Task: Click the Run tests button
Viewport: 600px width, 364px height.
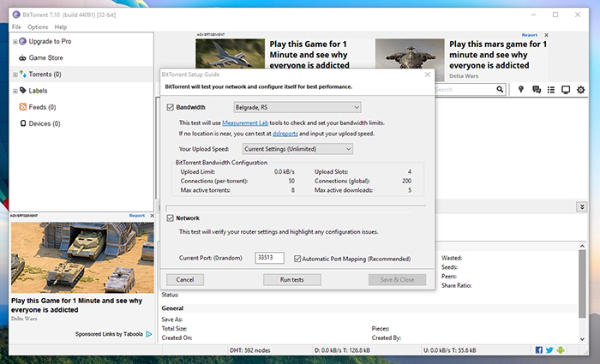Action: tap(292, 279)
